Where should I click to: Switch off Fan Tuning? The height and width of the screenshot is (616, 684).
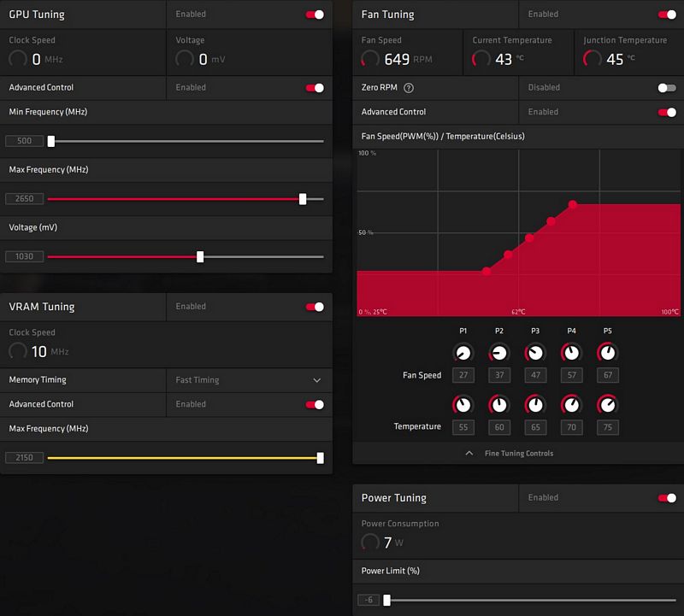(x=668, y=15)
